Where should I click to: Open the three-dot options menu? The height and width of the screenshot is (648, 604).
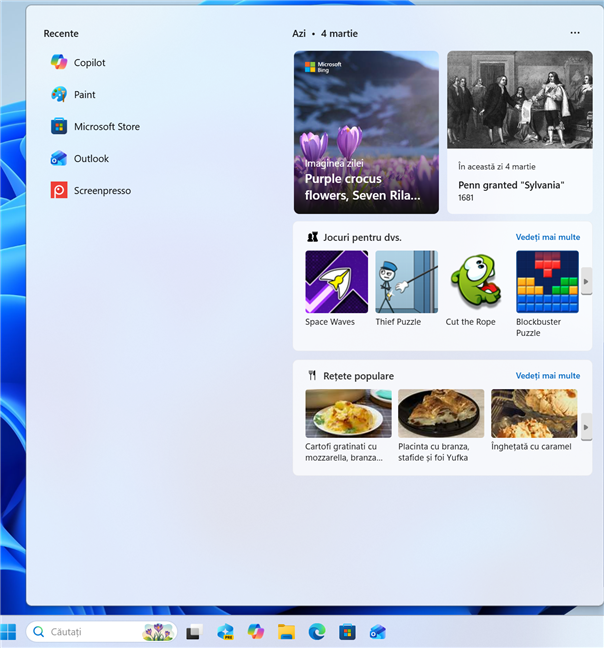point(574,33)
